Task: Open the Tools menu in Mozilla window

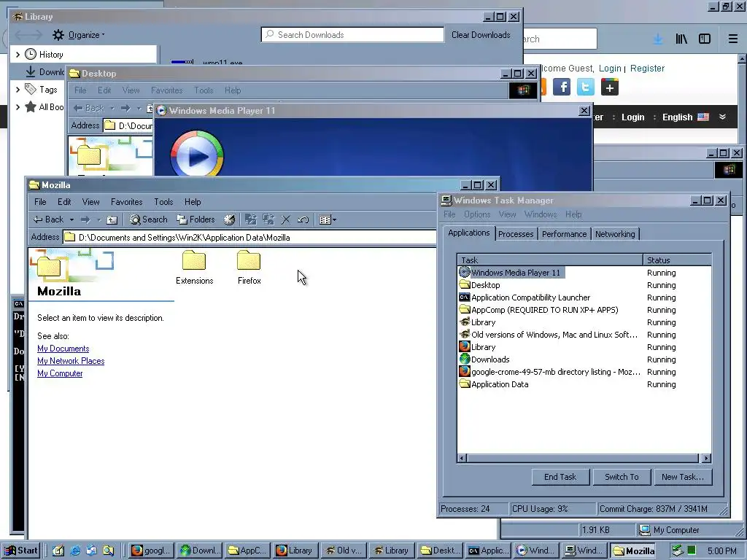Action: pyautogui.click(x=163, y=202)
